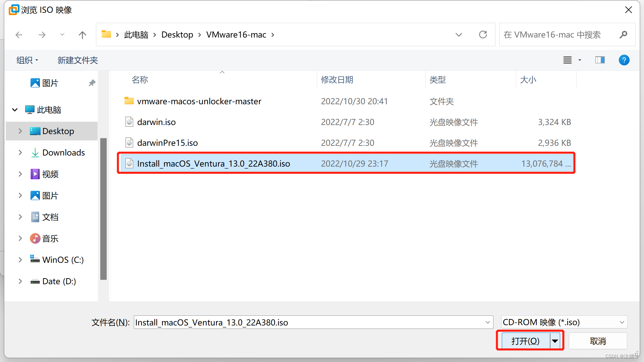The height and width of the screenshot is (362, 644).
Task: Click the 组织 menu item
Action: (x=28, y=61)
